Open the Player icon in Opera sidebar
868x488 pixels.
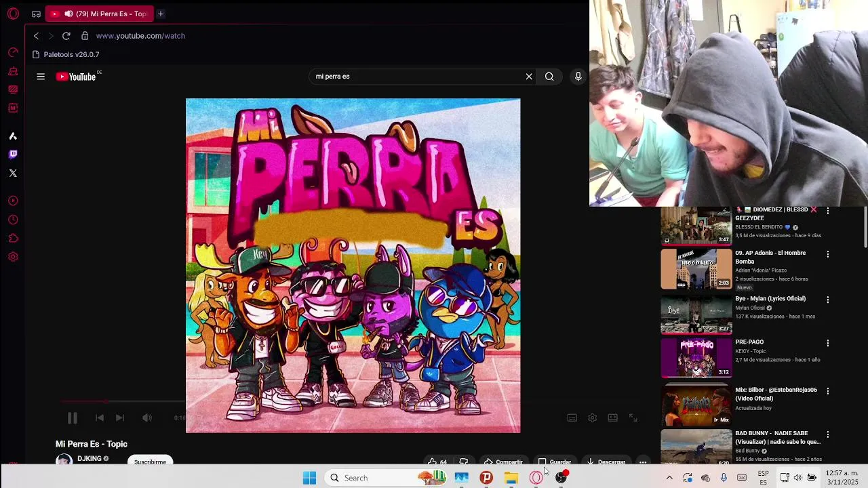coord(13,201)
